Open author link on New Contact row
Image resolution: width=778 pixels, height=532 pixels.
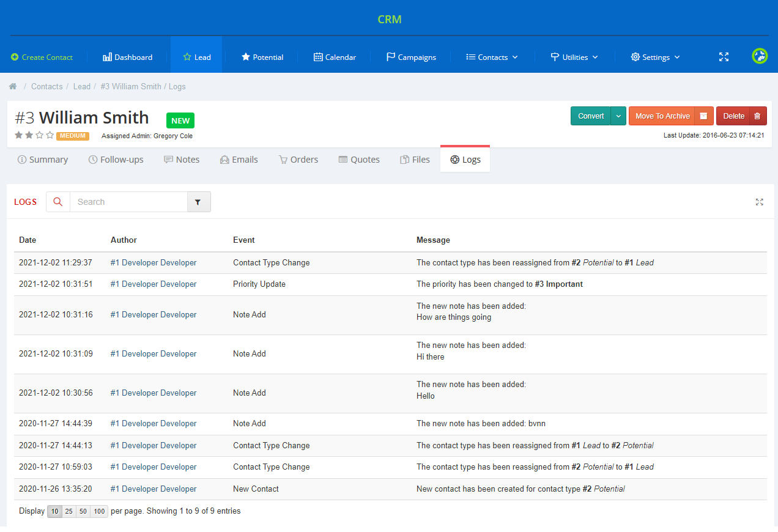coord(154,489)
